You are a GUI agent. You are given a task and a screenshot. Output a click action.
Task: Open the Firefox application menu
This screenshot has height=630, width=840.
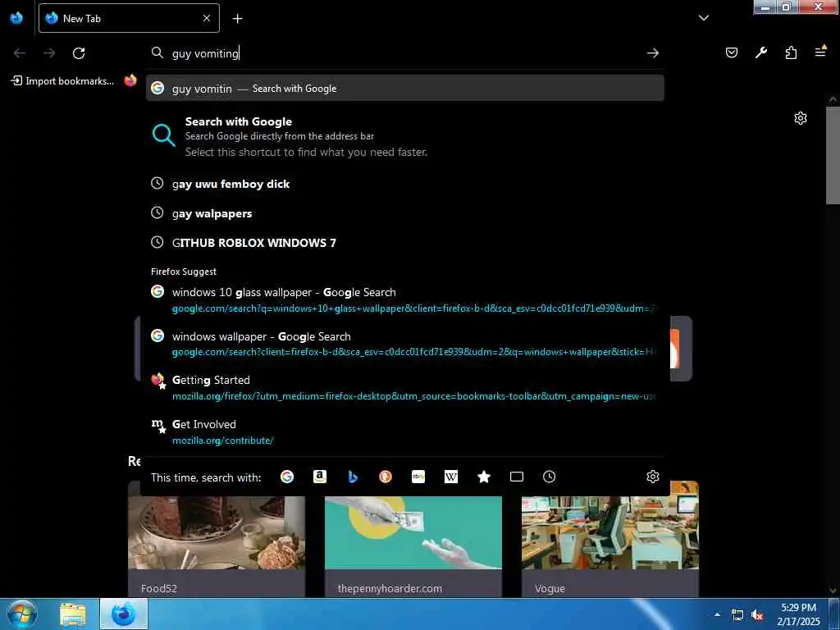tap(820, 52)
